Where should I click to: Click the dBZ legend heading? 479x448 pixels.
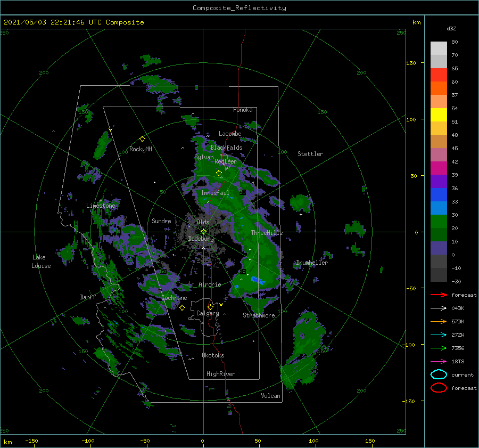coord(451,28)
